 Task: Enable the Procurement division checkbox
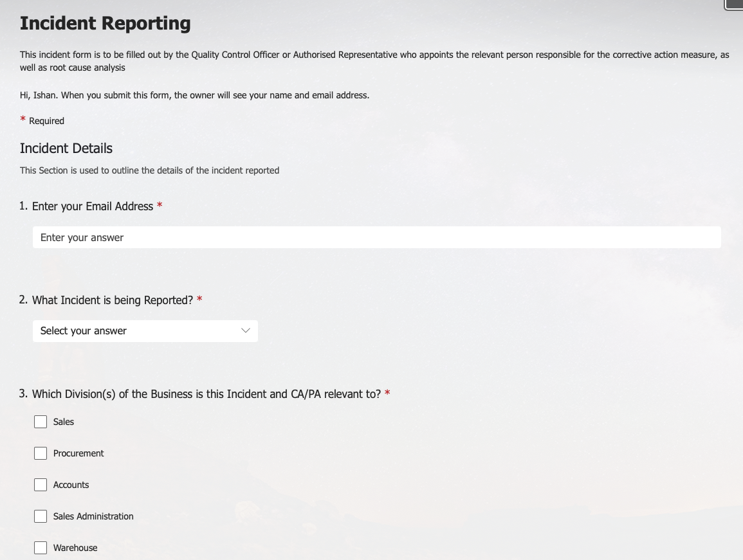click(x=41, y=453)
